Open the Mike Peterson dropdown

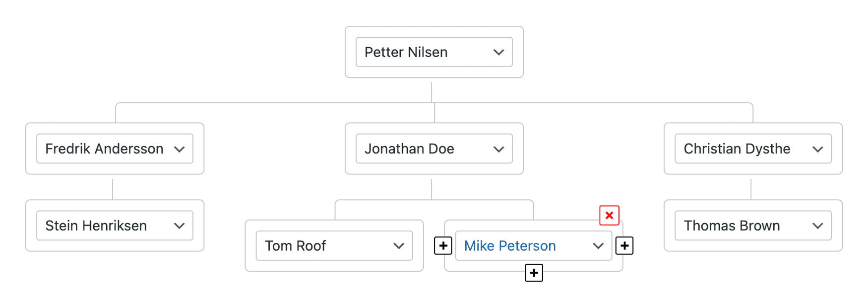[x=534, y=245]
